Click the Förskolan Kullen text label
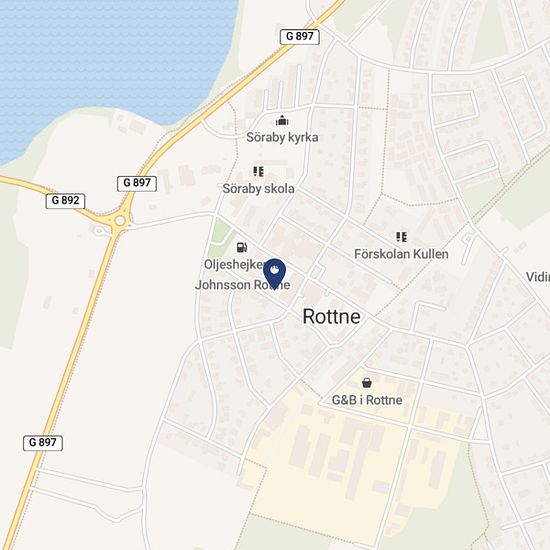550x550 pixels. pyautogui.click(x=401, y=254)
